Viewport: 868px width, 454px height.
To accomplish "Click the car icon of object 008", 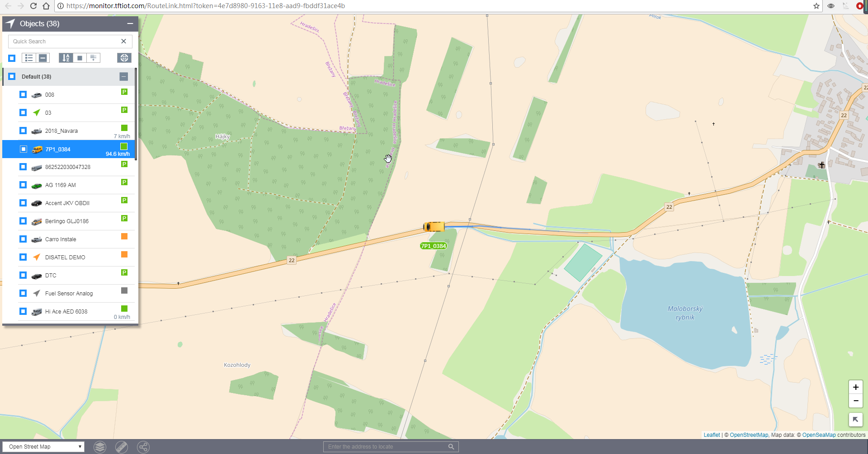I will tap(37, 95).
